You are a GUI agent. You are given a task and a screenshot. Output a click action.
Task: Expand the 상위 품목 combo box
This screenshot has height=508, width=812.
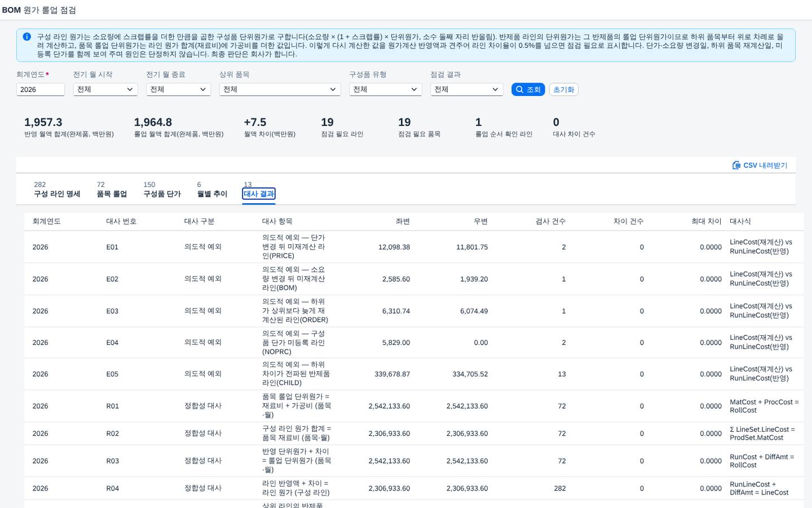click(x=280, y=89)
